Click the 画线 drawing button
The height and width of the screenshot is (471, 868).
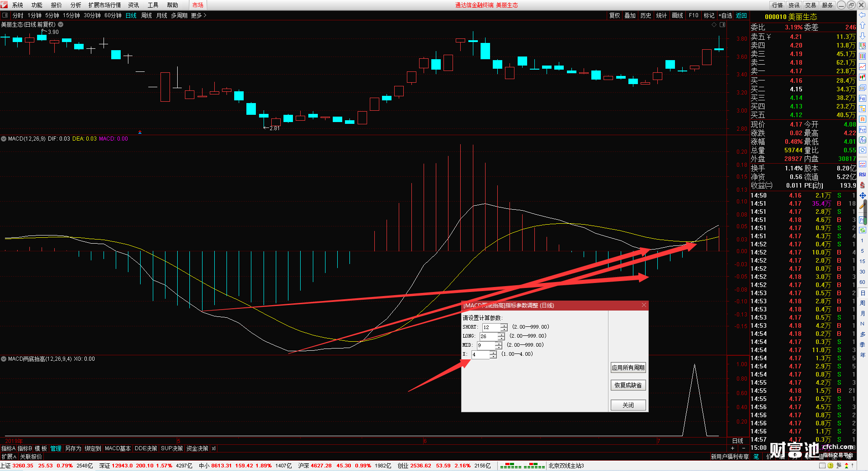pos(678,15)
